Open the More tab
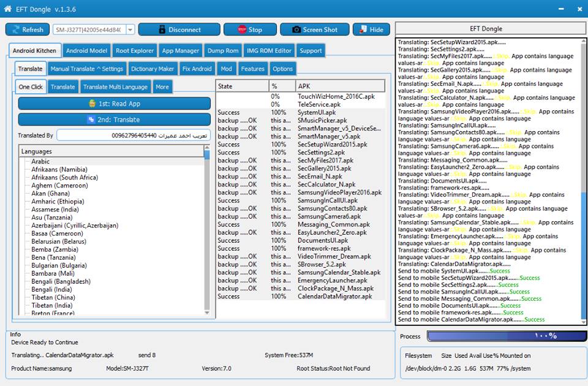 coord(162,87)
